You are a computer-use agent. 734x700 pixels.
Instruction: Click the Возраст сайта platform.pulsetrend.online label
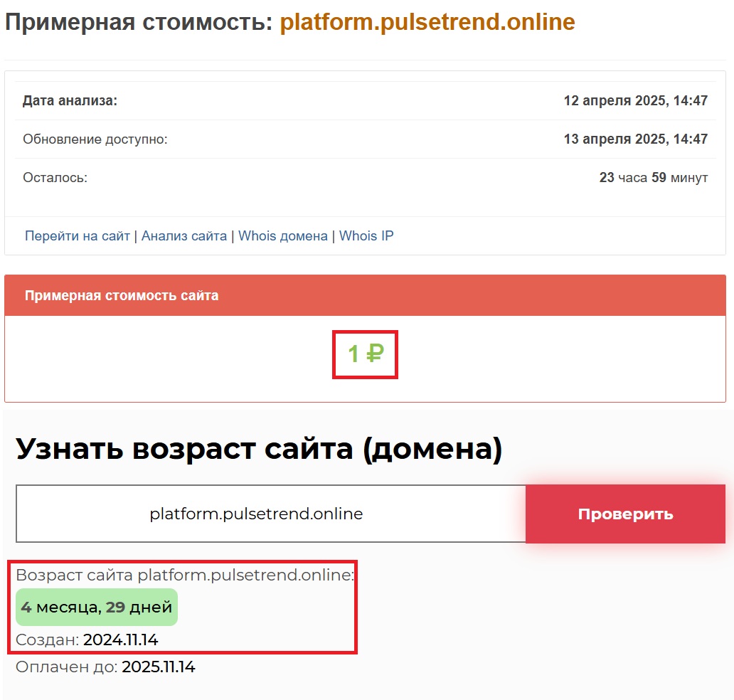[185, 576]
